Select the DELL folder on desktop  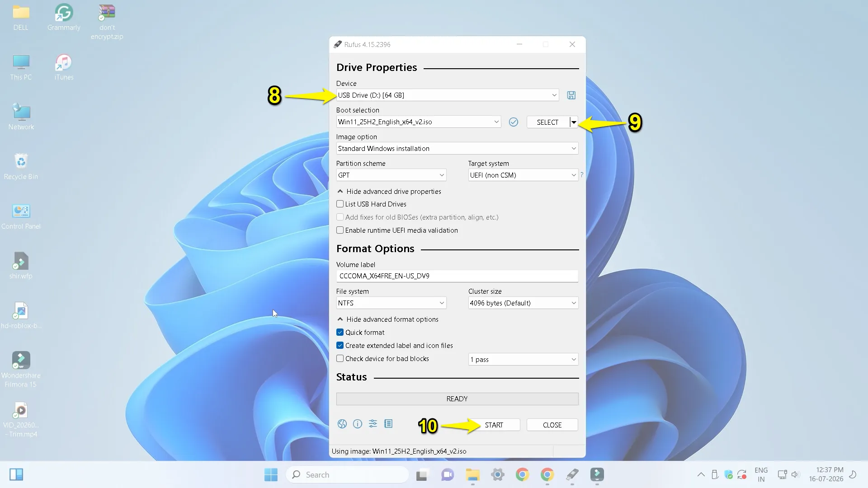[x=21, y=18]
